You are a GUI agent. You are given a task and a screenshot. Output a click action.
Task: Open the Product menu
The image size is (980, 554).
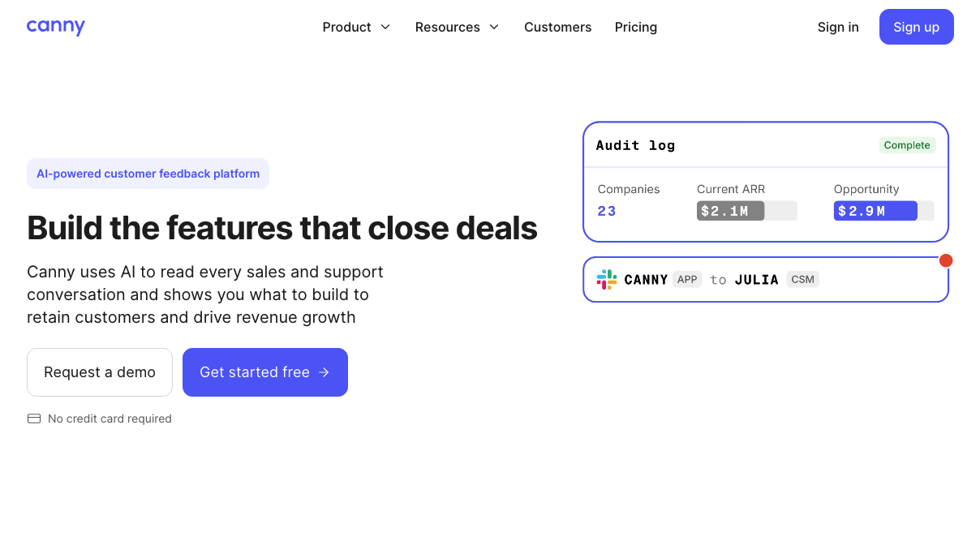click(x=356, y=27)
